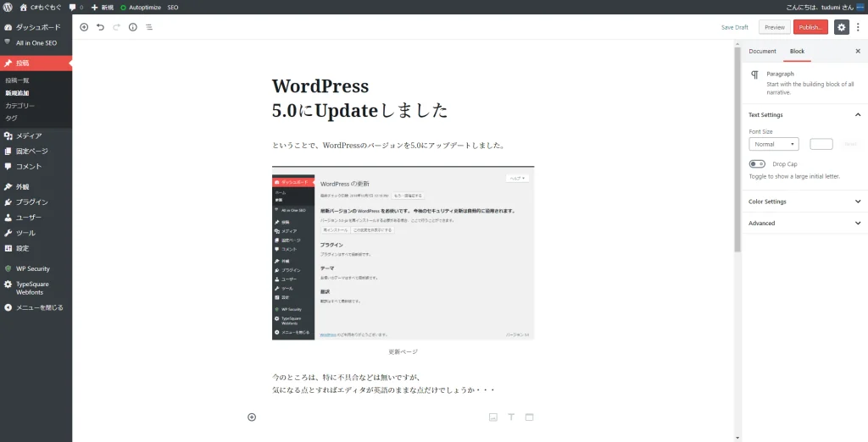Click the Preview button
Viewport: 868px width, 442px height.
point(775,27)
